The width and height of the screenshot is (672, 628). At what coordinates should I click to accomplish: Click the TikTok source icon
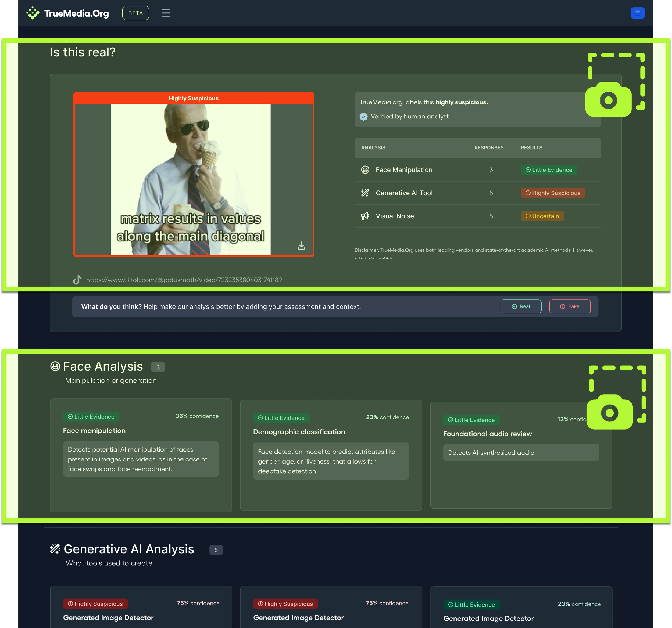[77, 280]
